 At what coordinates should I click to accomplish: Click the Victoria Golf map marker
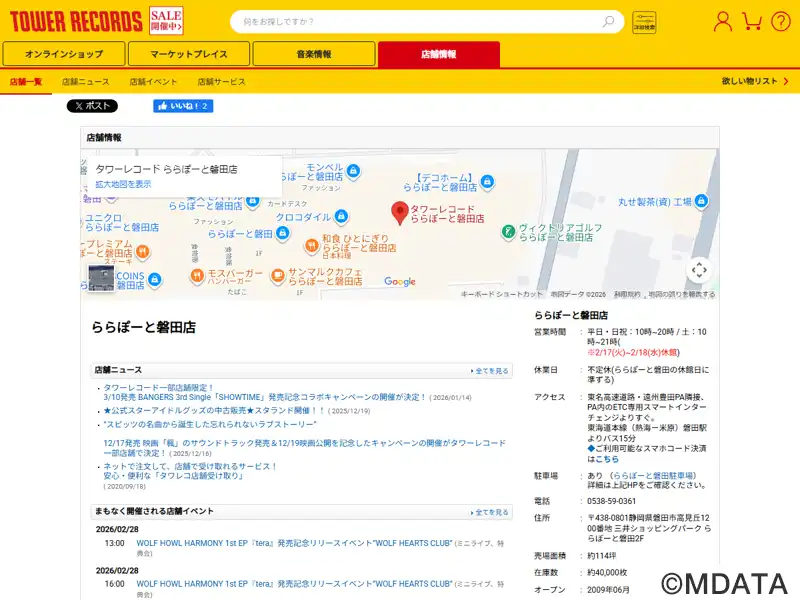coord(509,231)
